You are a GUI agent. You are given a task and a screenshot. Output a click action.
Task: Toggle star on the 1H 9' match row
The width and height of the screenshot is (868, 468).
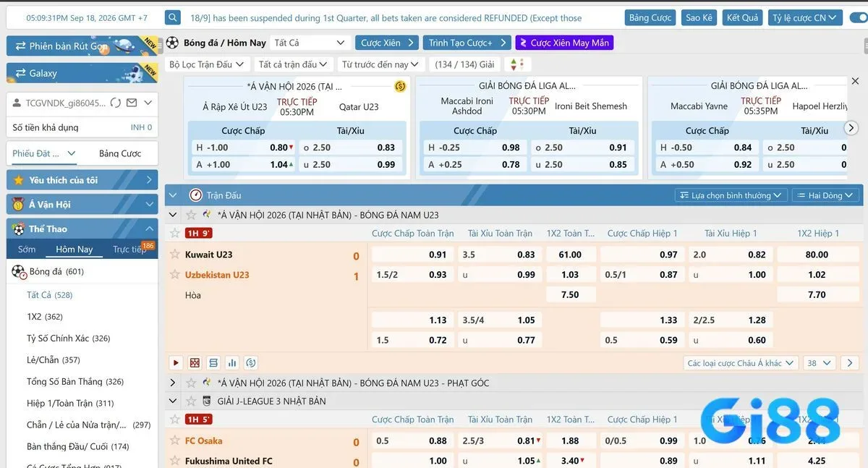174,233
